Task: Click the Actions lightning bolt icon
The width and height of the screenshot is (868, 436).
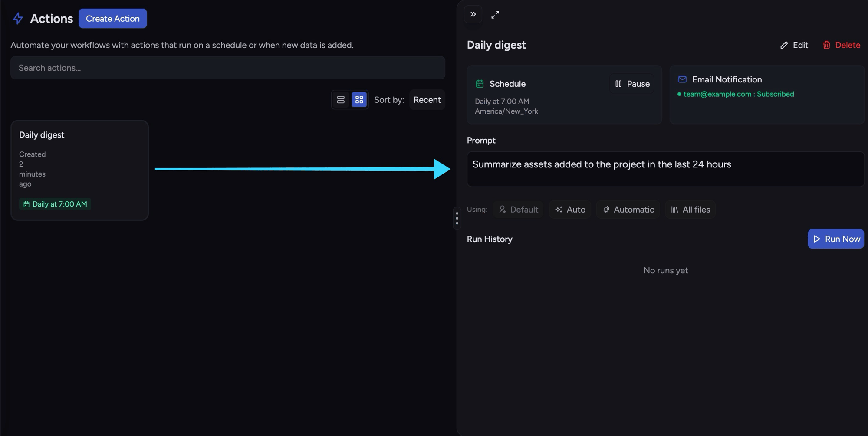Action: pos(18,19)
